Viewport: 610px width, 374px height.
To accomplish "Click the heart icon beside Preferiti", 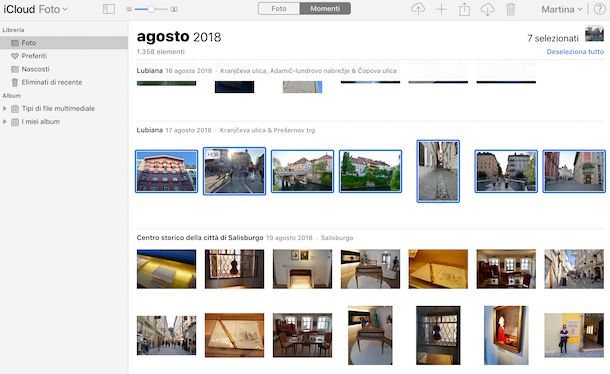I will (15, 56).
